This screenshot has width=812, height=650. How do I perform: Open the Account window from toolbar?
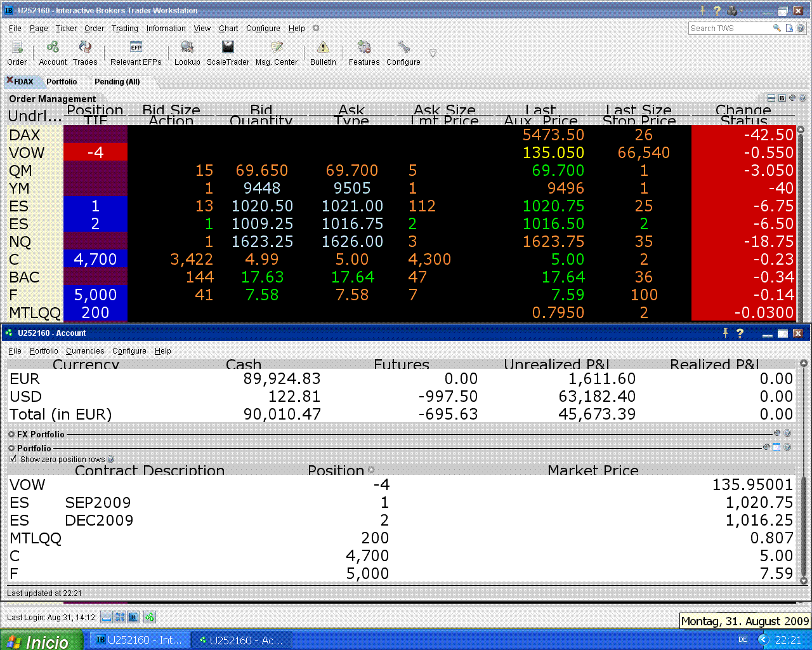pyautogui.click(x=53, y=48)
